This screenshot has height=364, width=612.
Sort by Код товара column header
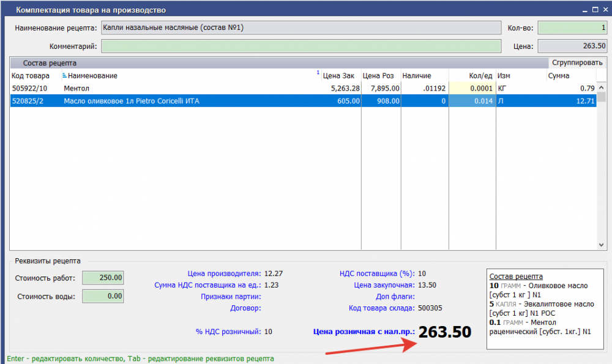point(31,76)
